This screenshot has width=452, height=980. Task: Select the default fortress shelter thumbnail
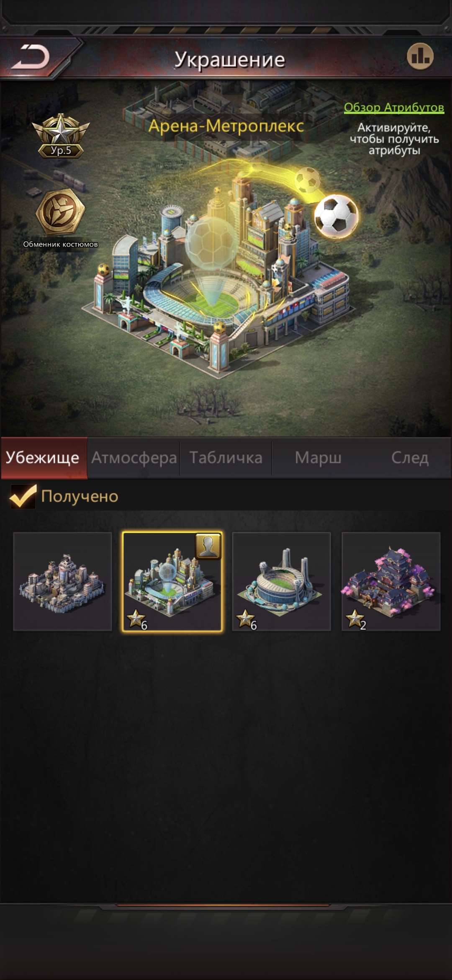[x=62, y=581]
